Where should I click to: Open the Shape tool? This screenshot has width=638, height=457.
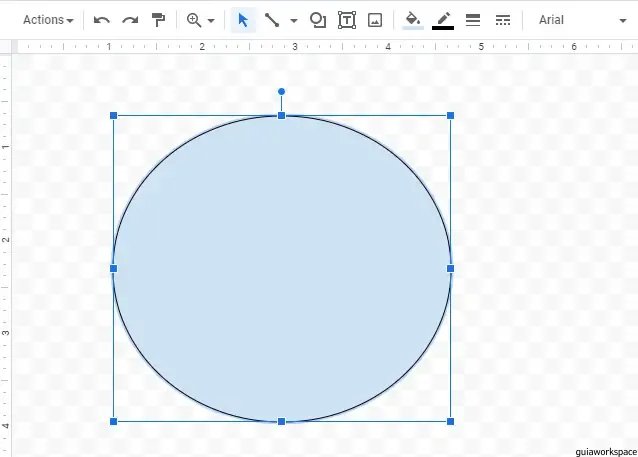pyautogui.click(x=318, y=20)
